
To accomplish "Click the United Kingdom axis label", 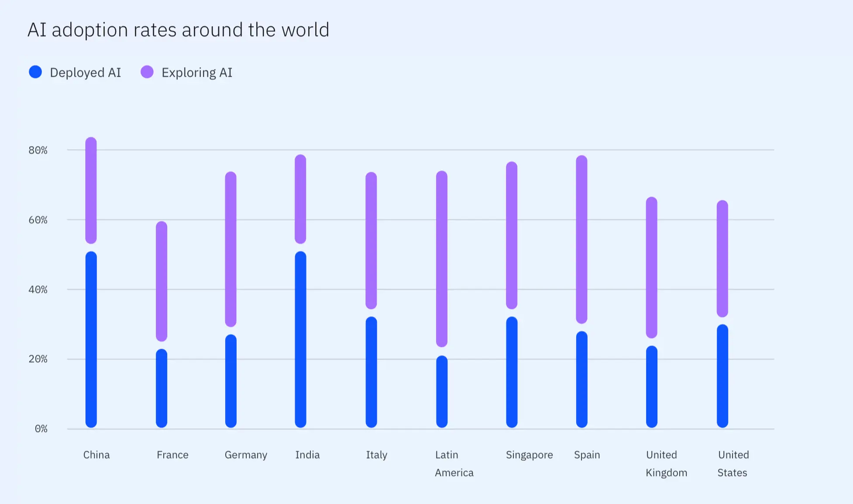I will 667,463.
